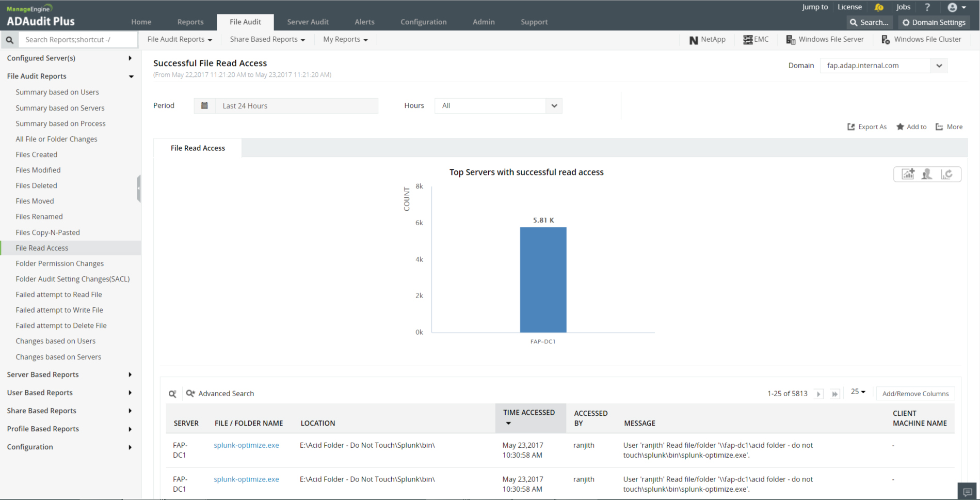Expand Server Based Reports section
The width and height of the screenshot is (980, 500).
[x=70, y=374]
